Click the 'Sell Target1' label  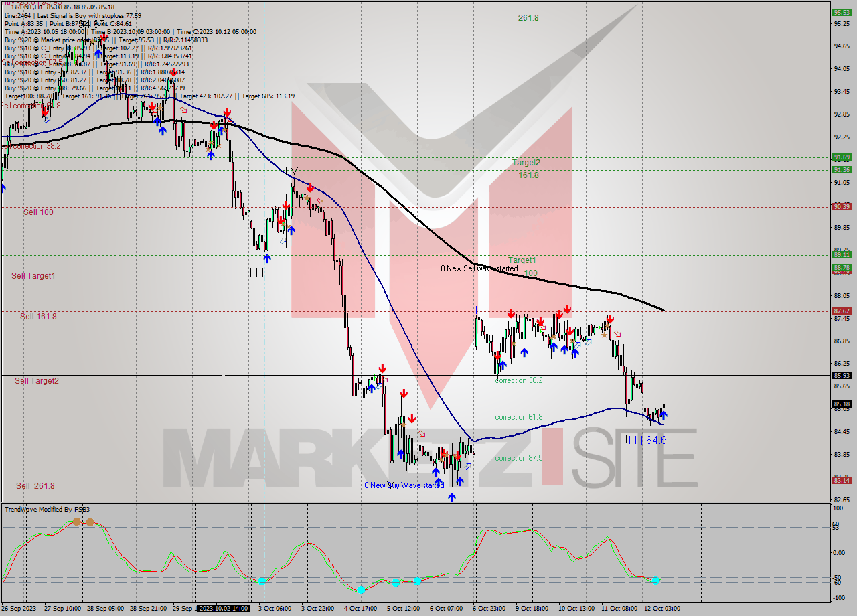pyautogui.click(x=33, y=275)
